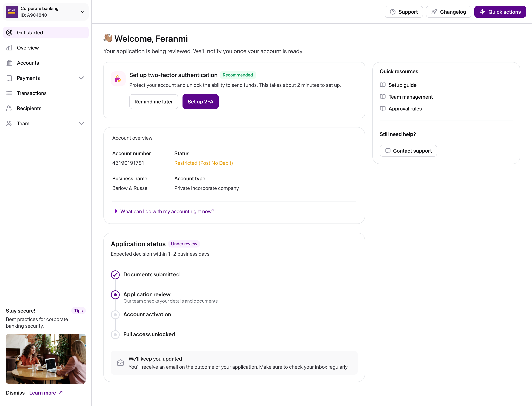Open the Get started menu item
Image resolution: width=532 pixels, height=406 pixels.
click(46, 33)
